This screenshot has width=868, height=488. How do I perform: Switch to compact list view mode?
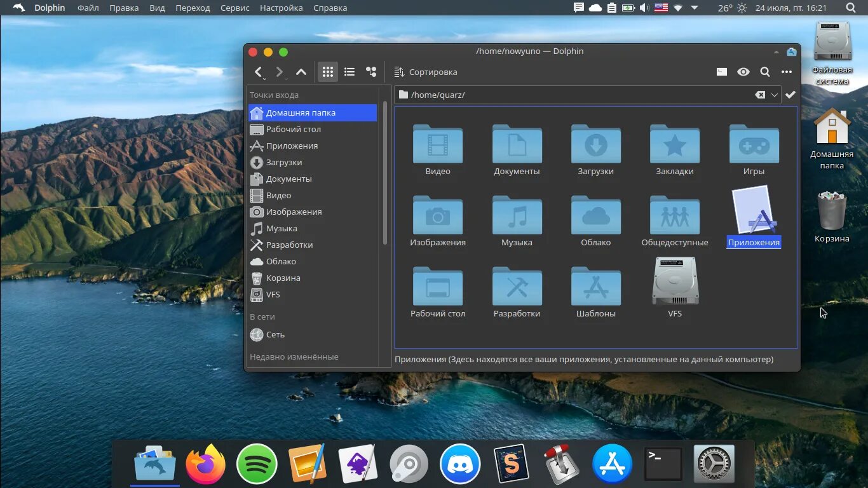[x=349, y=72]
